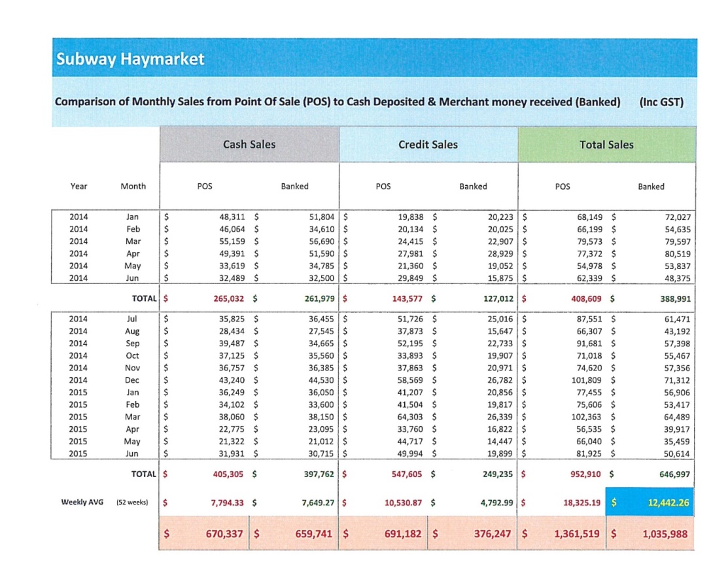This screenshot has height=587, width=728.
Task: Click the "Banked" heading under Total Sales
Action: (651, 187)
